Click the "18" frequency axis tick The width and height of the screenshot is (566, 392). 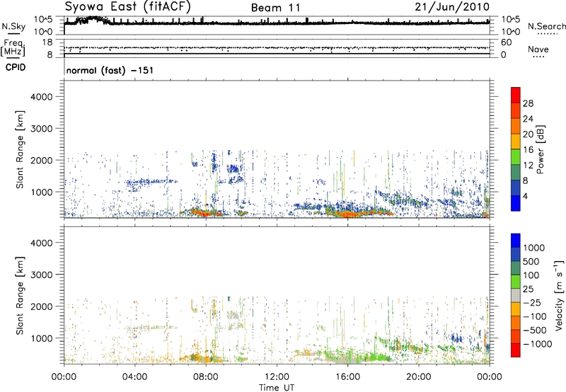[x=47, y=42]
